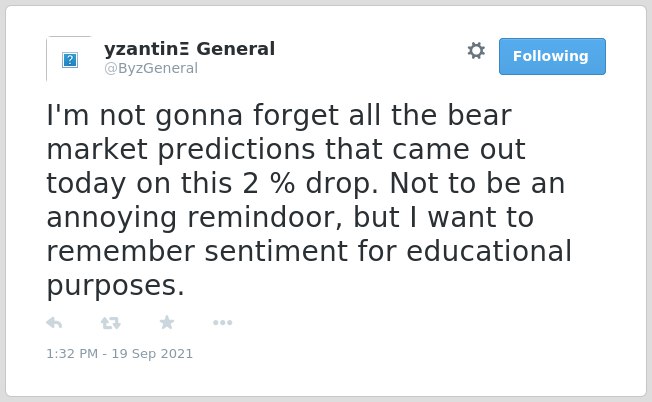Click the word 'bear' in the tweet
The height and width of the screenshot is (402, 652).
point(479,115)
